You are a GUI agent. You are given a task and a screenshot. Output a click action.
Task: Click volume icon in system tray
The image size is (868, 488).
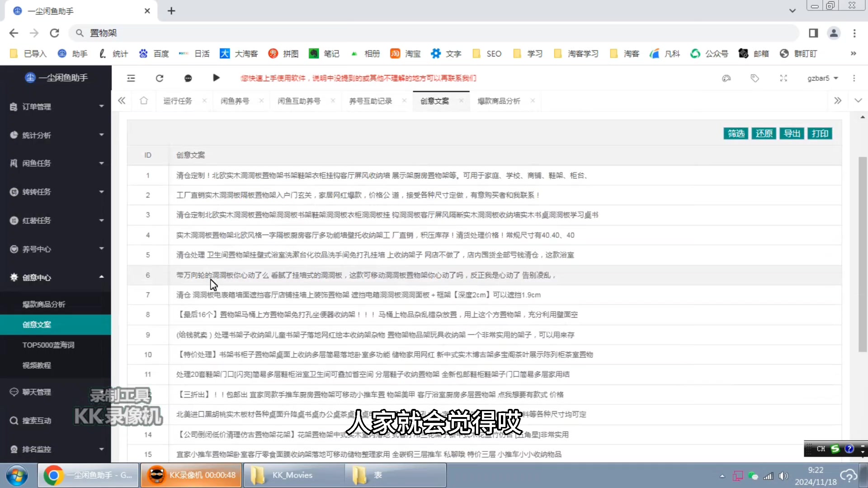click(783, 476)
